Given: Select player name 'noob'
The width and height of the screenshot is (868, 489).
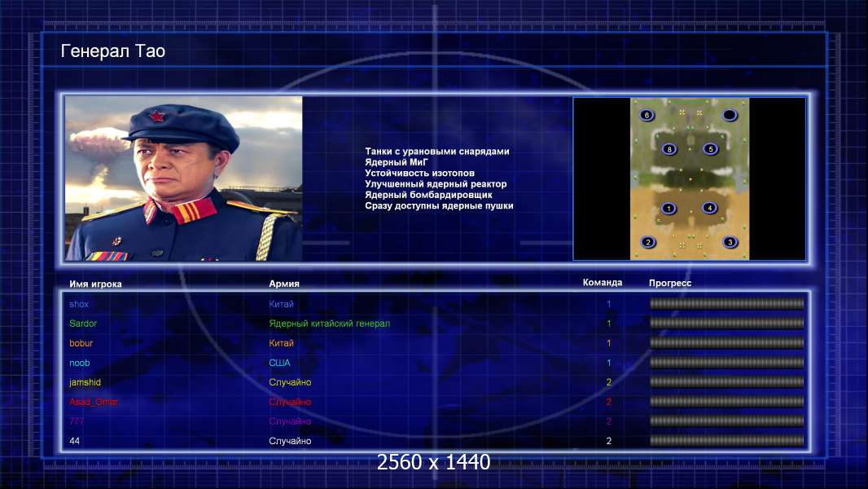Looking at the screenshot, I should click(x=79, y=363).
